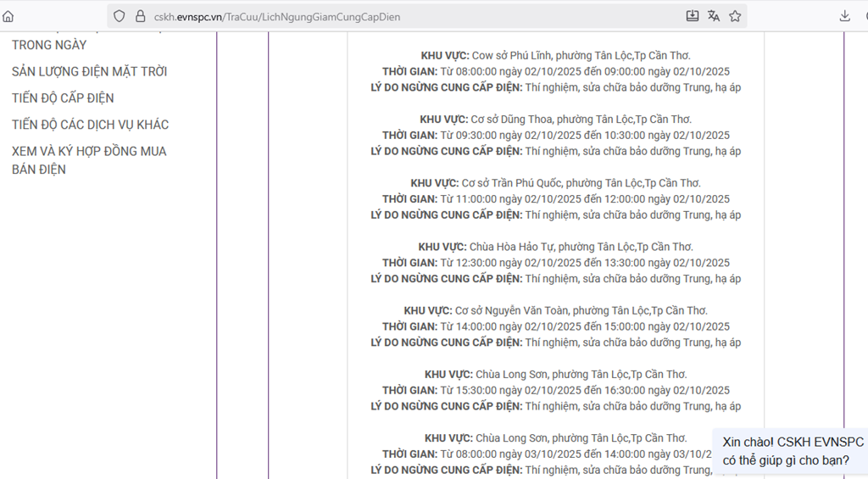Open the browser Downloads arrow icon
The image size is (868, 479).
[844, 16]
